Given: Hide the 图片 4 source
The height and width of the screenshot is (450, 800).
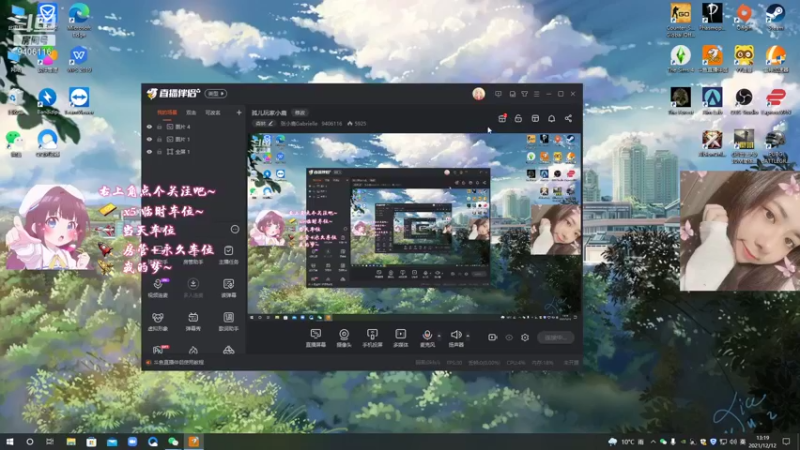Looking at the screenshot, I should click(149, 127).
